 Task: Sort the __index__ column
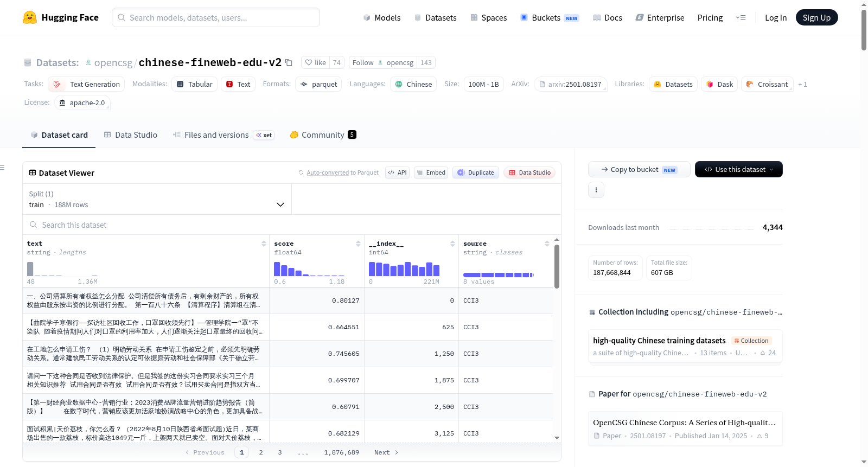pos(452,244)
